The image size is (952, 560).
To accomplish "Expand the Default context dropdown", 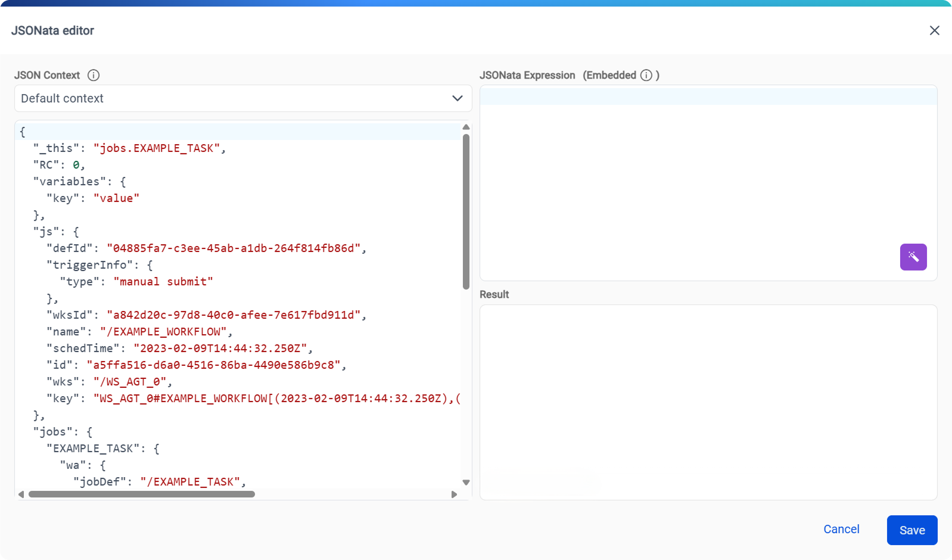I will pos(243,98).
